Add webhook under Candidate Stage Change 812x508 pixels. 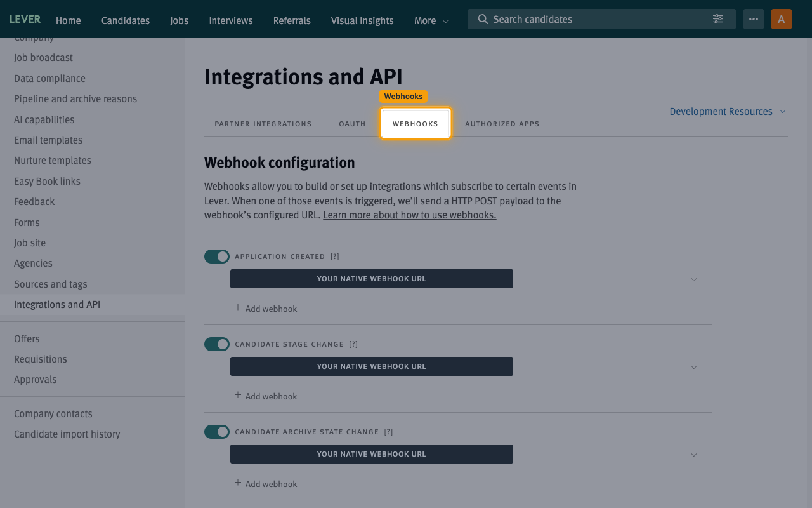[x=266, y=396]
